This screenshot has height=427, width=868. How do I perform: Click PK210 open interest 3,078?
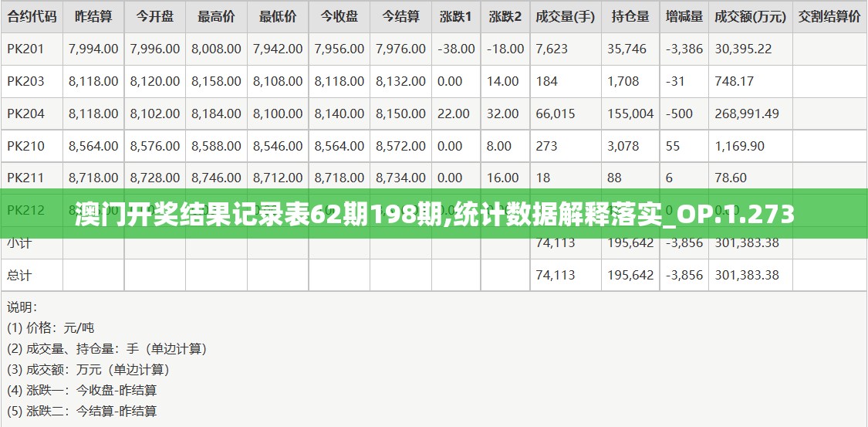[623, 146]
